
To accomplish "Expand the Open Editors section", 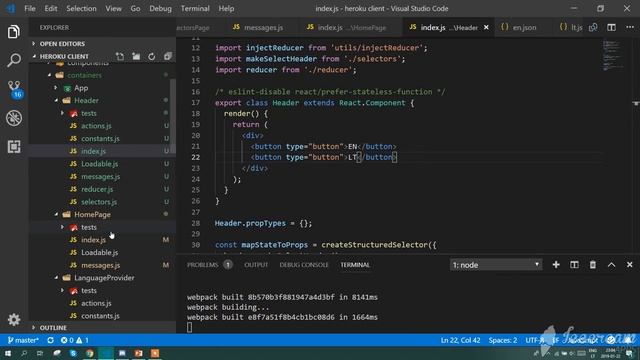I will (x=62, y=44).
